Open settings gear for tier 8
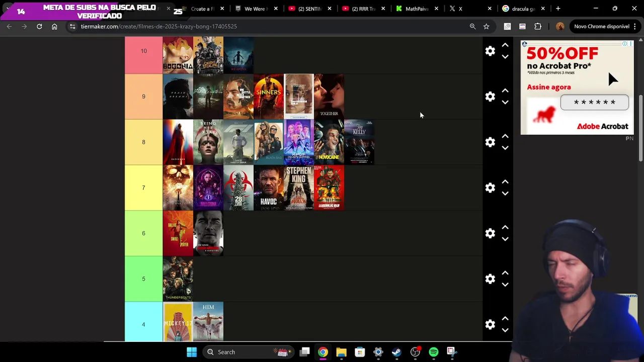This screenshot has height=362, width=644. pyautogui.click(x=490, y=142)
